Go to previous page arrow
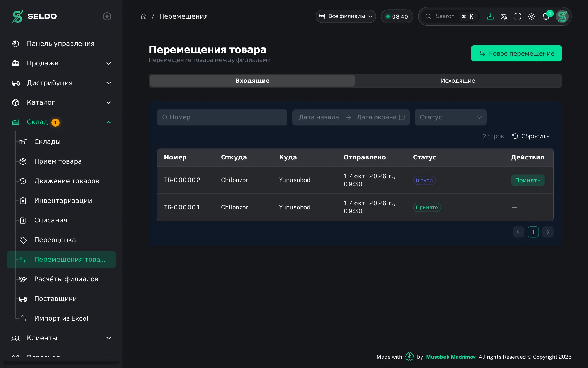Screen dimensions: 588x368 click(518, 232)
